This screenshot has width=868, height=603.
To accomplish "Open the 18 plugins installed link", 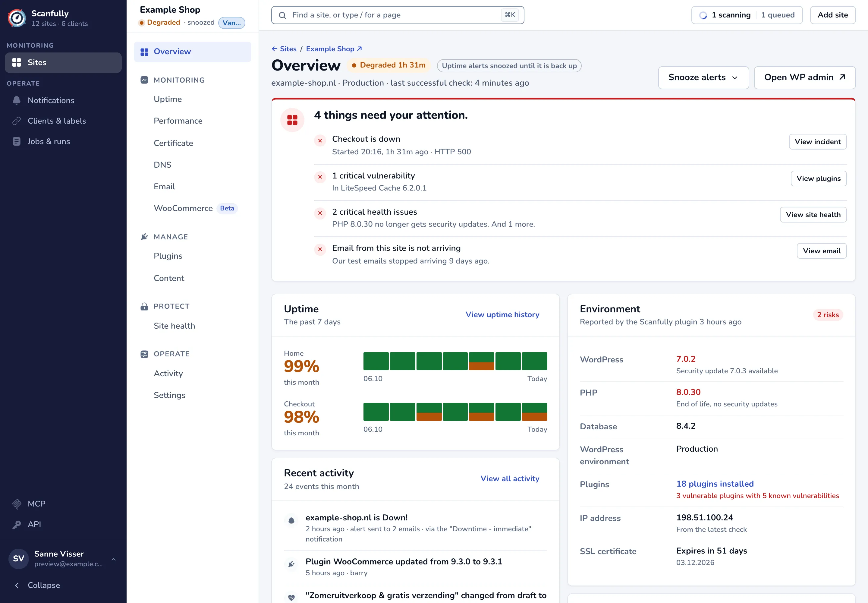I will [x=715, y=484].
